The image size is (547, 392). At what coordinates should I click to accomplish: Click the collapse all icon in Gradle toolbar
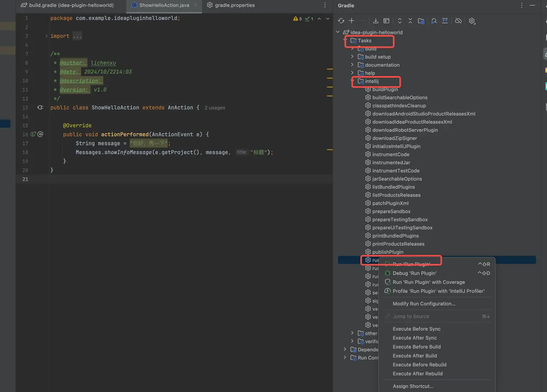pyautogui.click(x=410, y=21)
